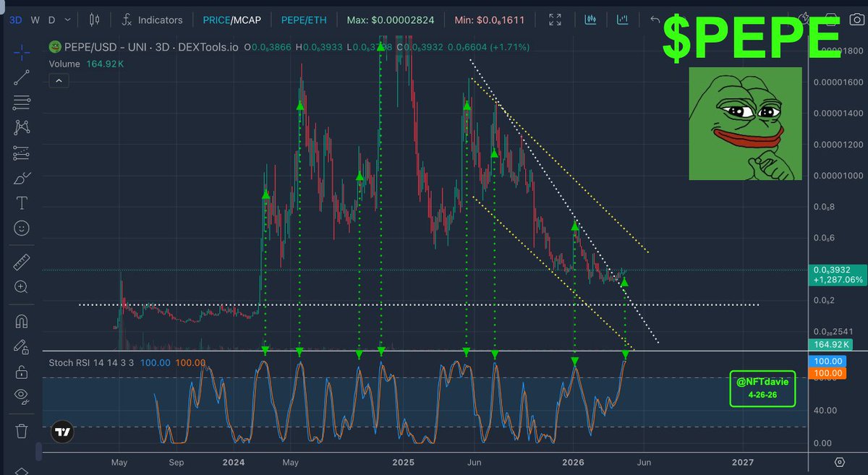
Task: Click the 2025 label on time axis
Action: (x=403, y=461)
